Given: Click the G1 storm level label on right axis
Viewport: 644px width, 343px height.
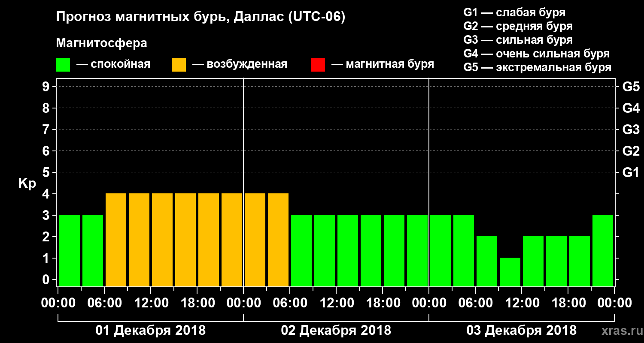Looking at the screenshot, I should click(x=631, y=172).
